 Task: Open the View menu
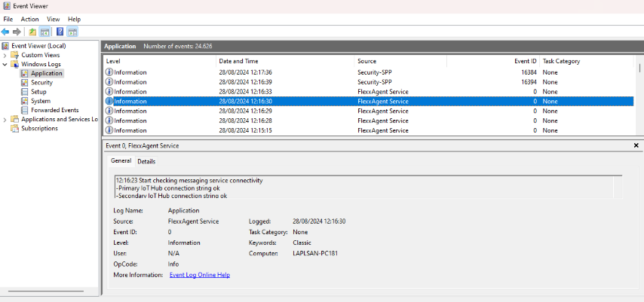53,20
